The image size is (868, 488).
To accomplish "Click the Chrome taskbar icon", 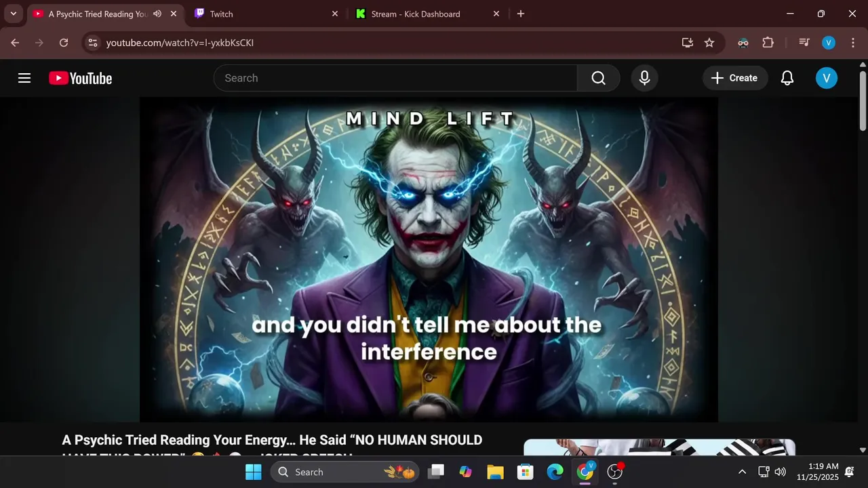I will (x=585, y=472).
